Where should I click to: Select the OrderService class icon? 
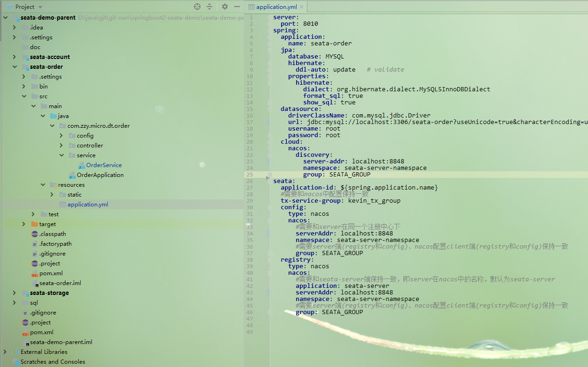coord(82,165)
